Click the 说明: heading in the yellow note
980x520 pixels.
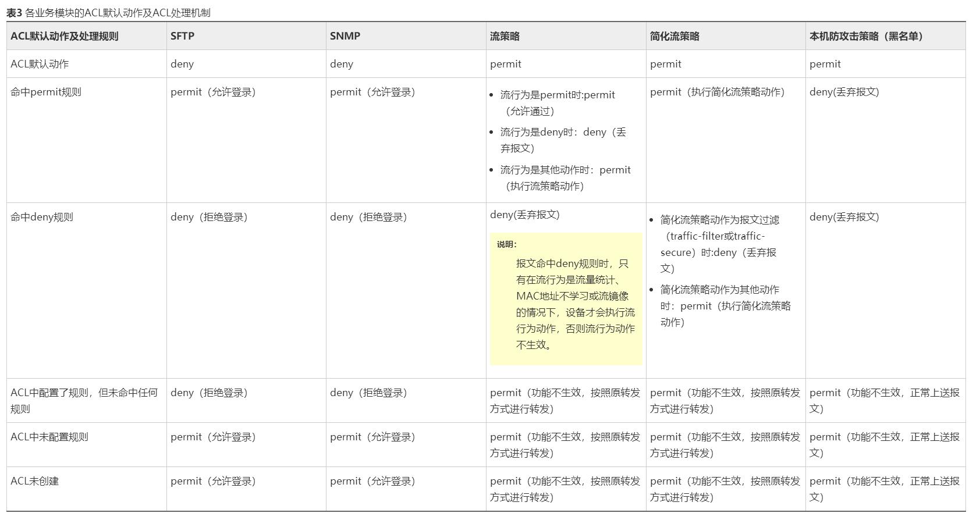click(x=507, y=244)
